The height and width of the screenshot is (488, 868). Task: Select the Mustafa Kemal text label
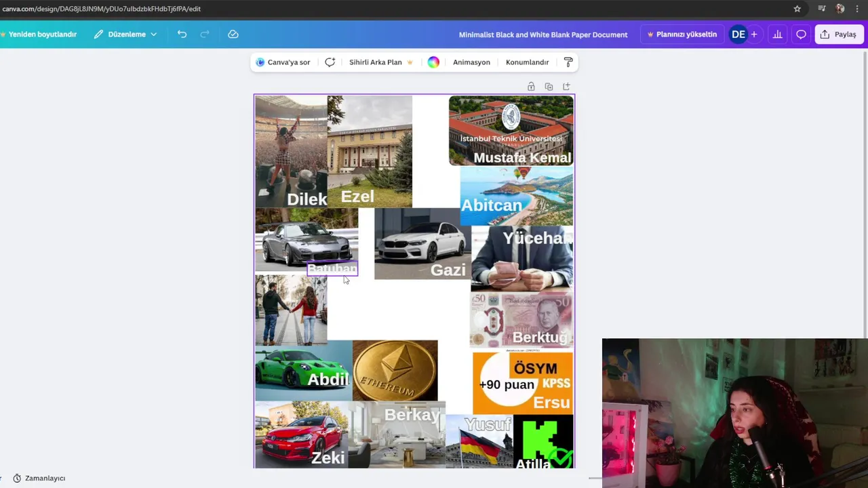point(523,158)
